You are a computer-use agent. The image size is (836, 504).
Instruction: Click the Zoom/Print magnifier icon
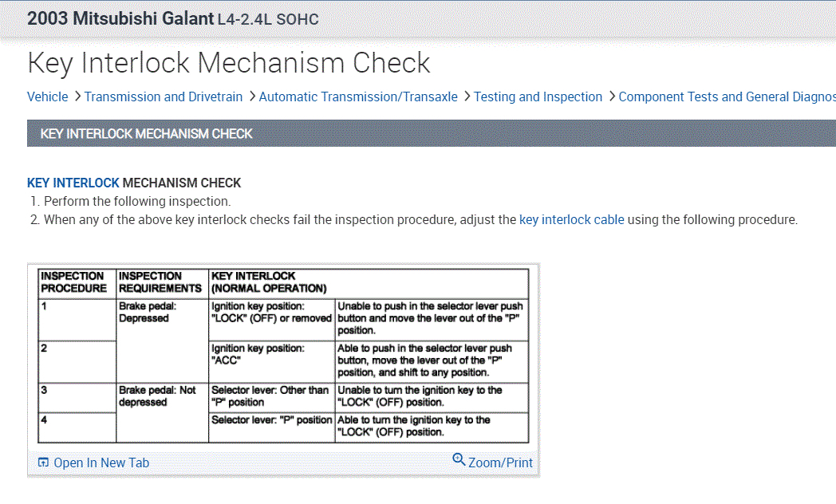coord(459,459)
